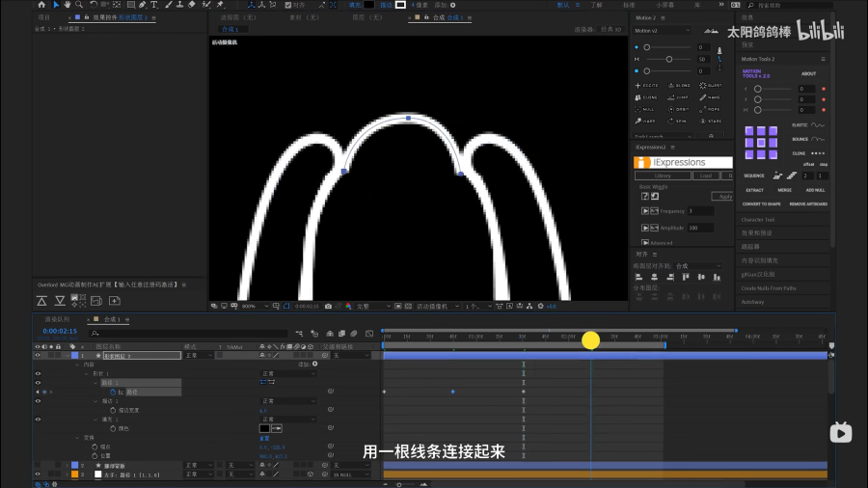
Task: Click the timeline layer search field
Action: coord(188,333)
